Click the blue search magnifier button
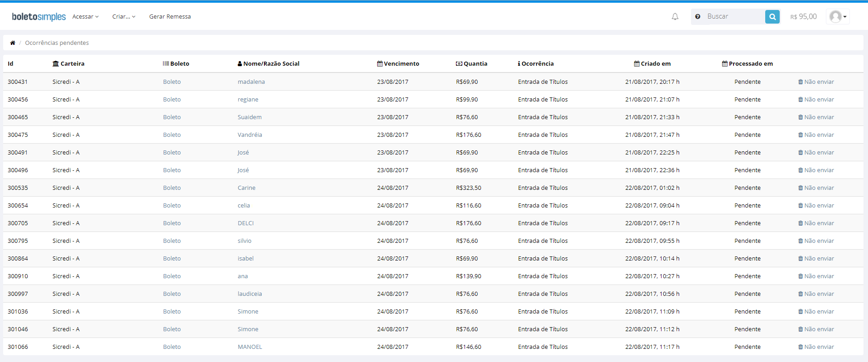The image size is (868, 362). [x=772, y=17]
